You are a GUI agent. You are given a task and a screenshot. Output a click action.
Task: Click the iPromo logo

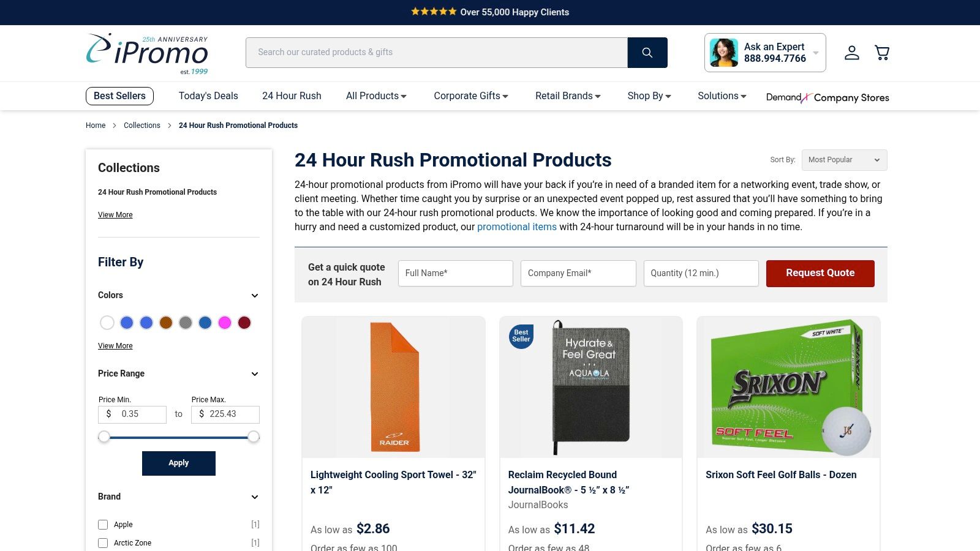147,53
